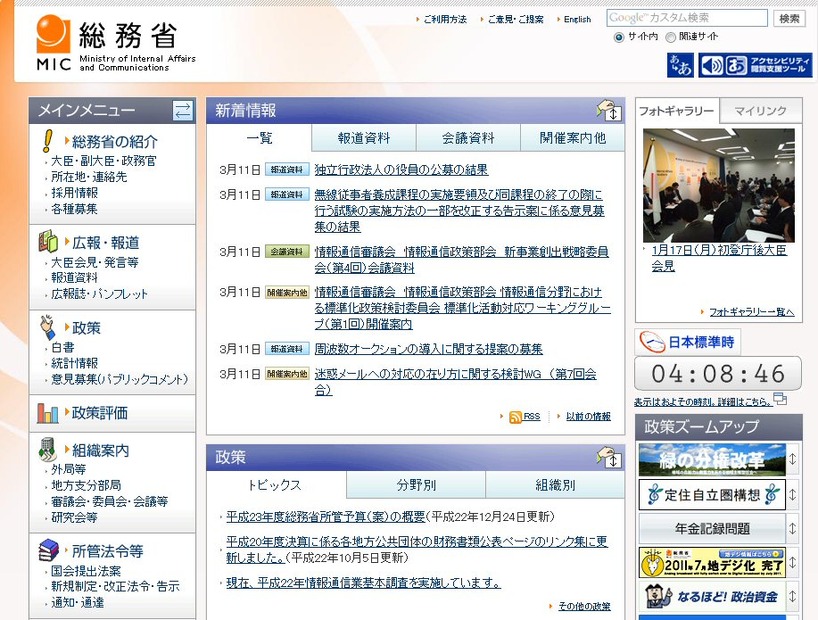Open the なるほど!政治資金 banner
The height and width of the screenshot is (620, 818).
[712, 596]
